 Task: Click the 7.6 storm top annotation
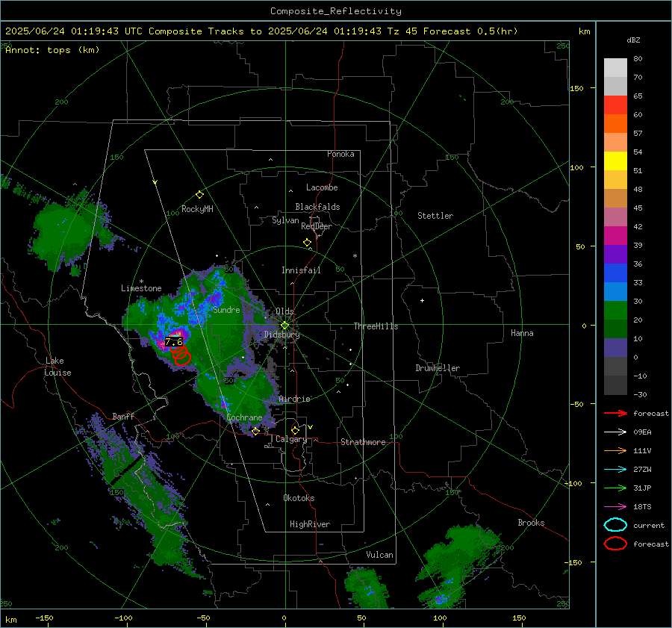(173, 342)
